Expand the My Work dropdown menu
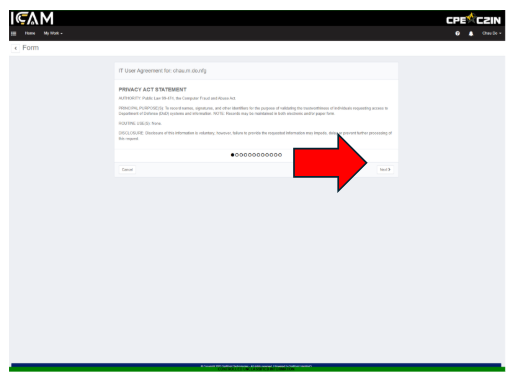 pyautogui.click(x=53, y=33)
